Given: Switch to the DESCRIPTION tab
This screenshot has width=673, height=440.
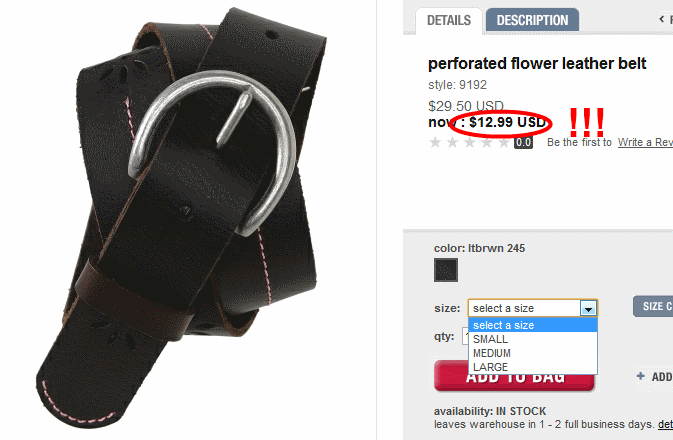Looking at the screenshot, I should (x=532, y=20).
